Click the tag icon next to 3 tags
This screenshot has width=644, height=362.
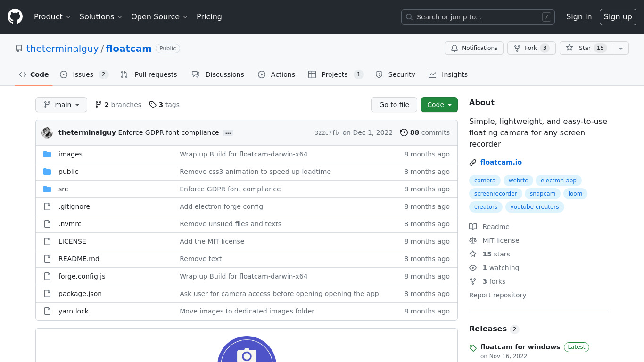point(153,105)
